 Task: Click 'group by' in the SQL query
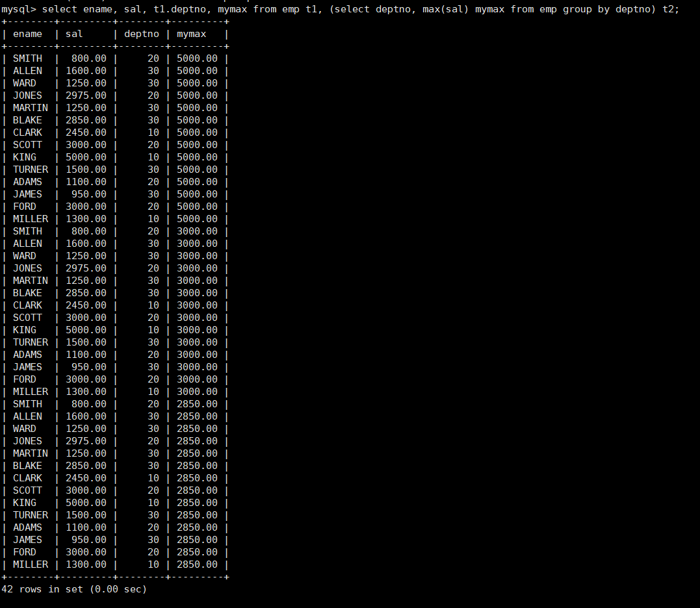click(586, 9)
